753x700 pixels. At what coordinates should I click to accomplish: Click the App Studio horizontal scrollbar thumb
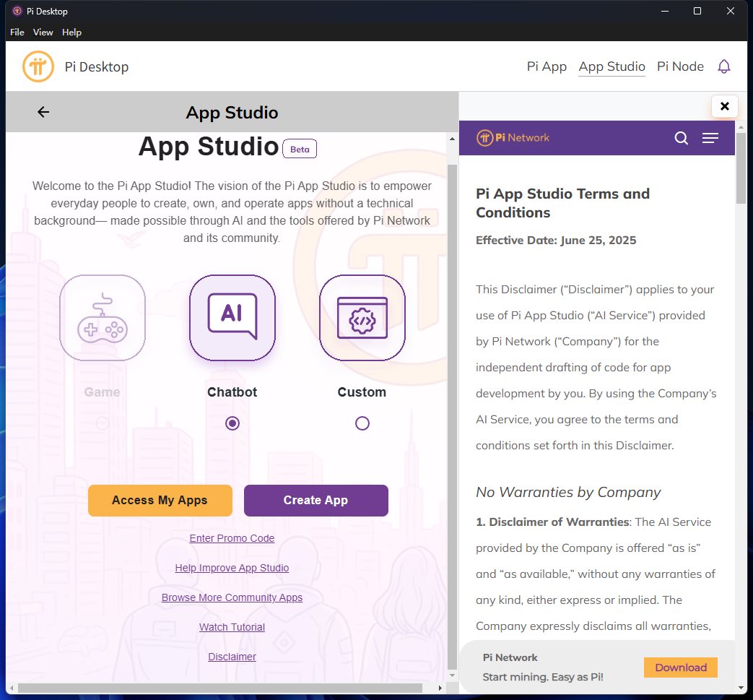pyautogui.click(x=220, y=688)
